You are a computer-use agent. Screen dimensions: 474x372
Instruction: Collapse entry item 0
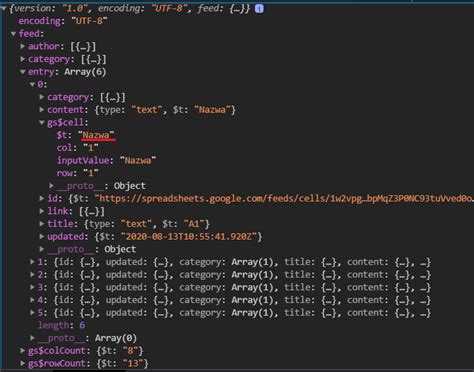[32, 84]
